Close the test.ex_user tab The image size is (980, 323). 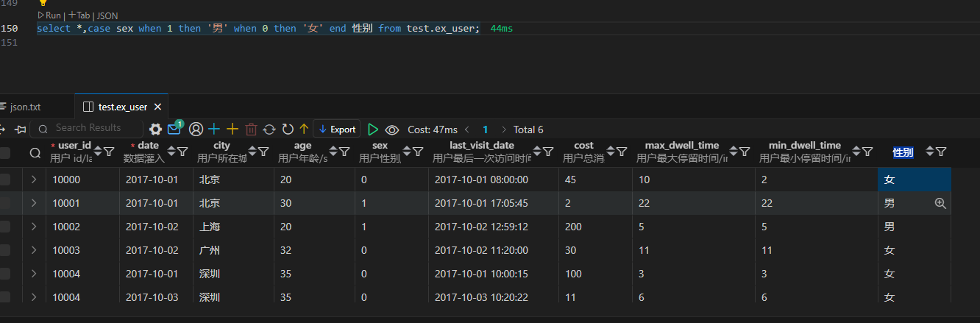(159, 107)
